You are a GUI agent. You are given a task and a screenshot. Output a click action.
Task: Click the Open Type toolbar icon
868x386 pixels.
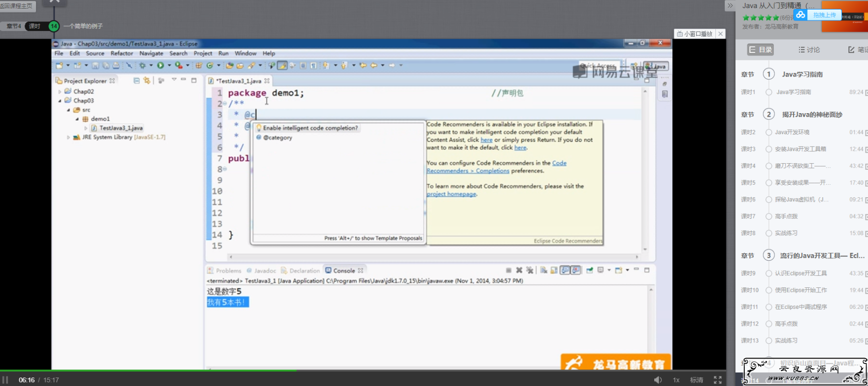tap(230, 66)
